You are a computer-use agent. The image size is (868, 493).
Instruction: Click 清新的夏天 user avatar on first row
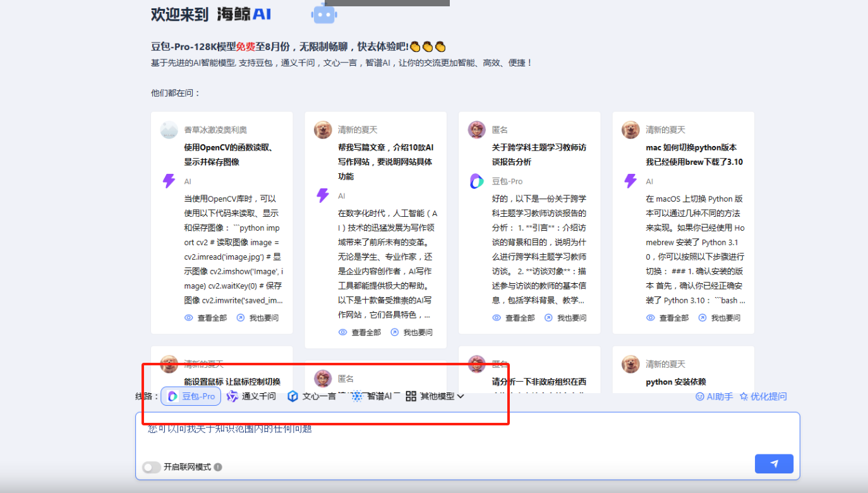coord(323,129)
